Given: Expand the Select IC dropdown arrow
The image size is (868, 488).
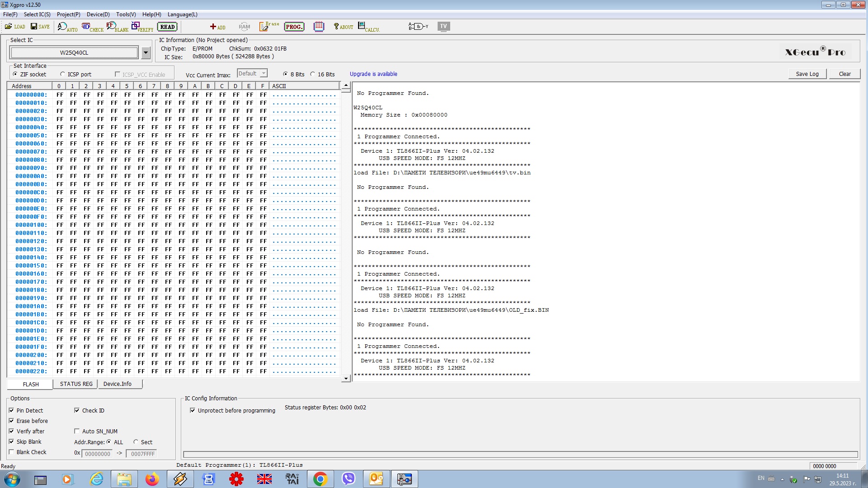Looking at the screenshot, I should point(146,53).
